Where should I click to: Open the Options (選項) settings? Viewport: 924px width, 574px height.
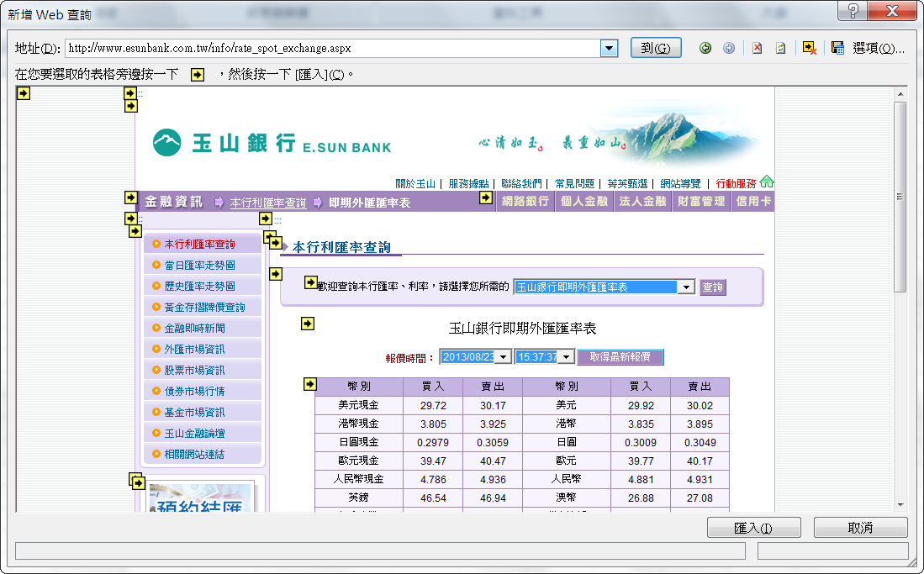(878, 49)
